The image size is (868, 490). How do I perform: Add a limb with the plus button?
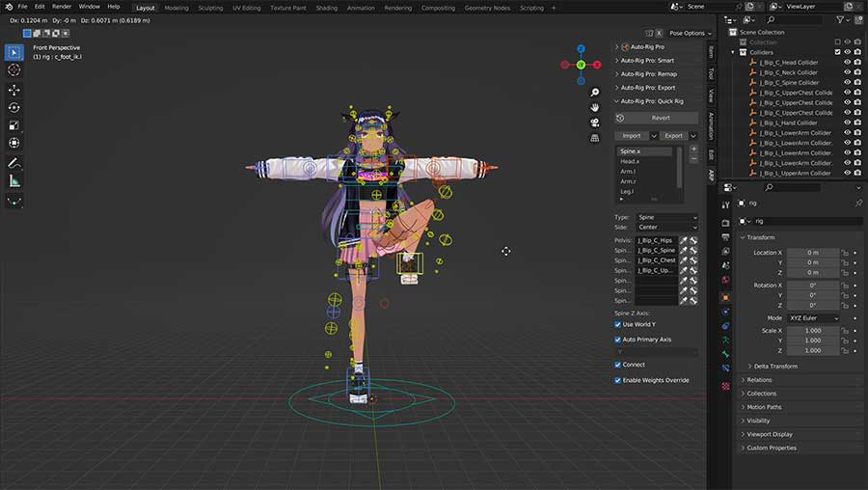[693, 150]
